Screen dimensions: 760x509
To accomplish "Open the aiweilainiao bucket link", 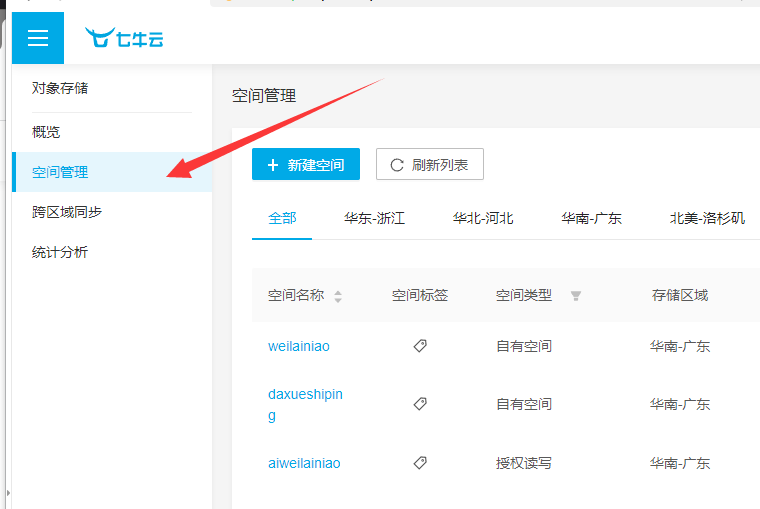I will [304, 463].
